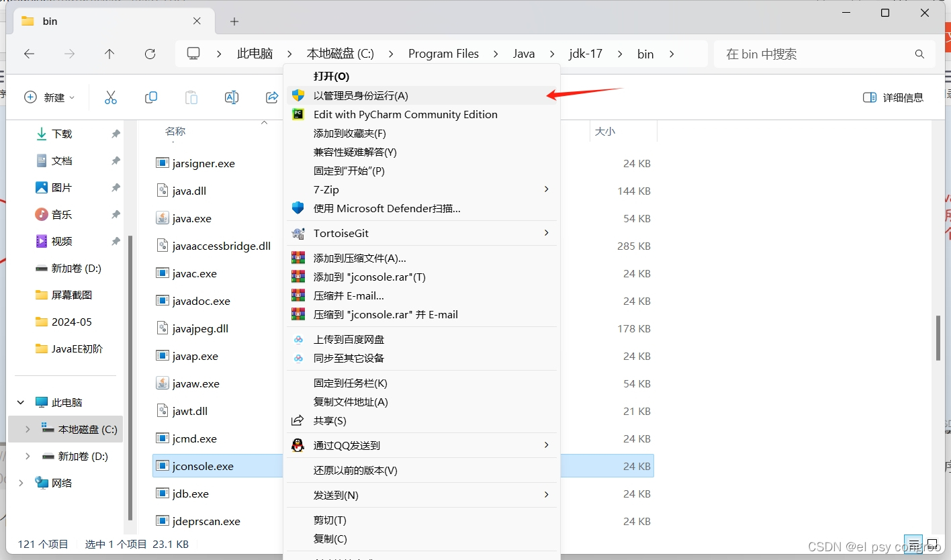Open a new tab with plus button
Screen dimensions: 951x560
click(234, 21)
